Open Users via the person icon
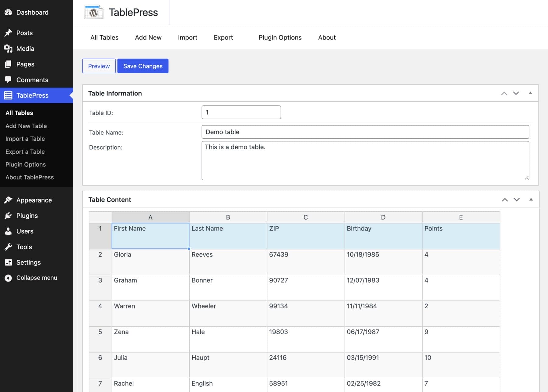Viewport: 548px width, 392px height. pyautogui.click(x=9, y=231)
